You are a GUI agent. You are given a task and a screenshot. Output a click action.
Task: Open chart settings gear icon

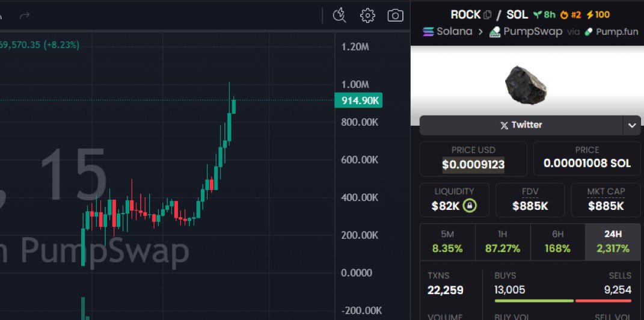pyautogui.click(x=367, y=16)
